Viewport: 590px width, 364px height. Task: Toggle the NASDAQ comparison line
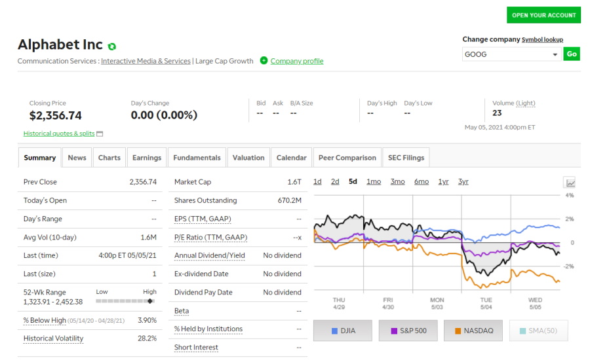pos(473,331)
